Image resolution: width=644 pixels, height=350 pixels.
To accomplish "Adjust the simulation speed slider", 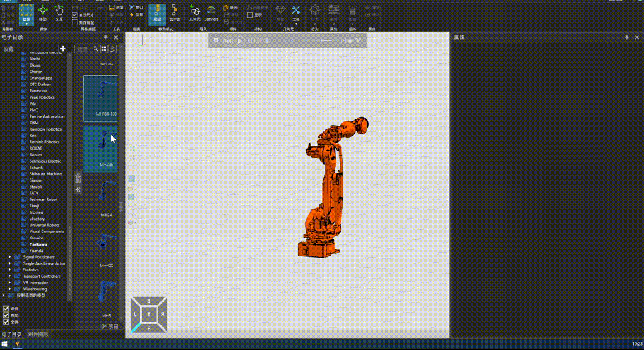I will (x=326, y=41).
